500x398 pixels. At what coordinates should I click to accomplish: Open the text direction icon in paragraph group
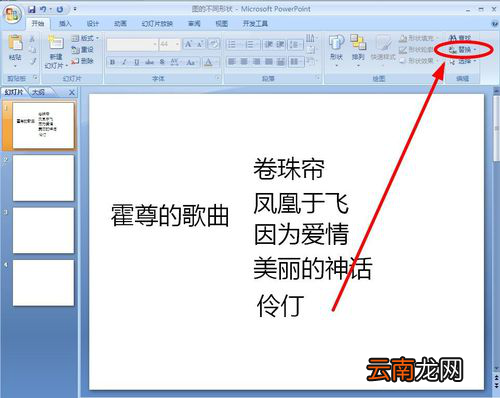click(311, 38)
